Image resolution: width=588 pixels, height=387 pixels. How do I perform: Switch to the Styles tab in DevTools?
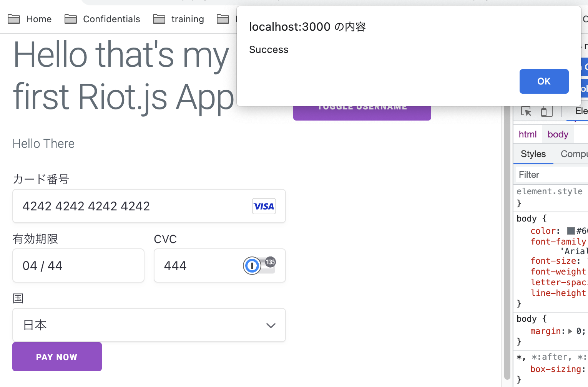point(533,154)
